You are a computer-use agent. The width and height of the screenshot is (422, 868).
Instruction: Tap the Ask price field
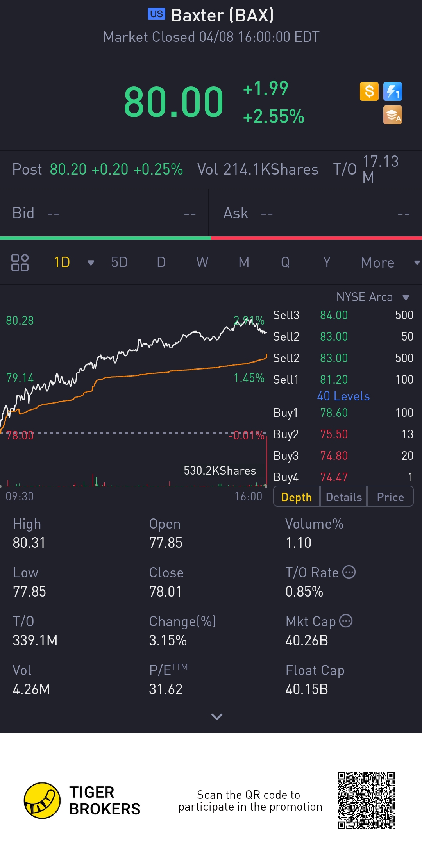pyautogui.click(x=316, y=213)
